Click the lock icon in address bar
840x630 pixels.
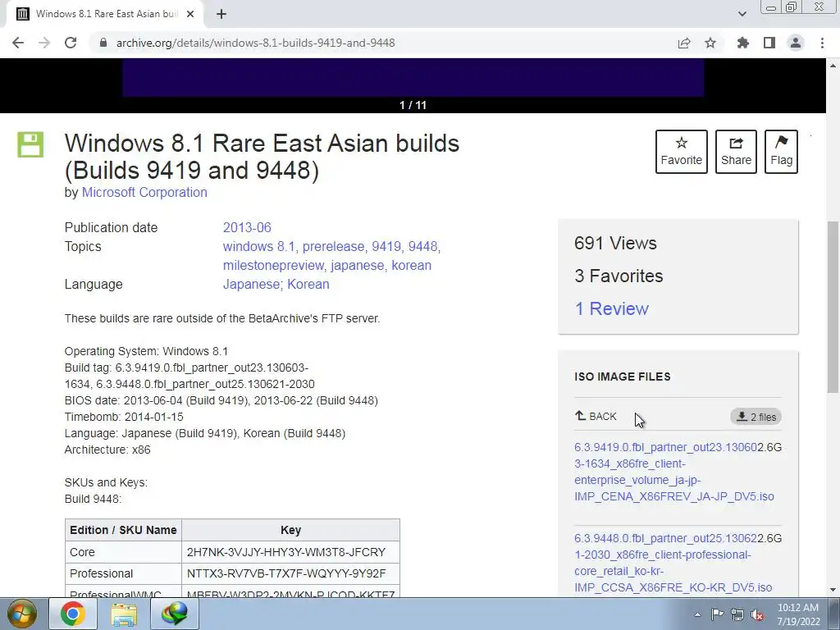pyautogui.click(x=104, y=43)
